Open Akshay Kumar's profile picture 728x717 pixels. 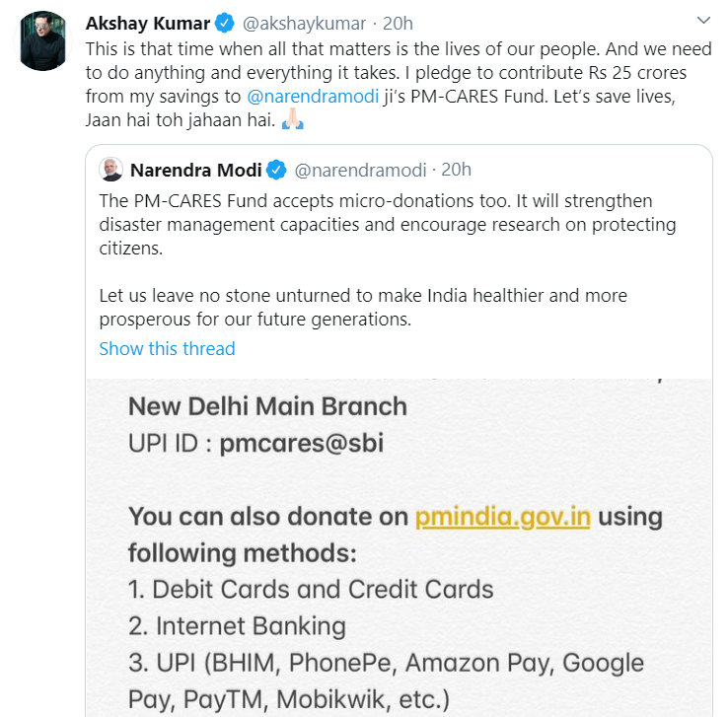click(40, 40)
